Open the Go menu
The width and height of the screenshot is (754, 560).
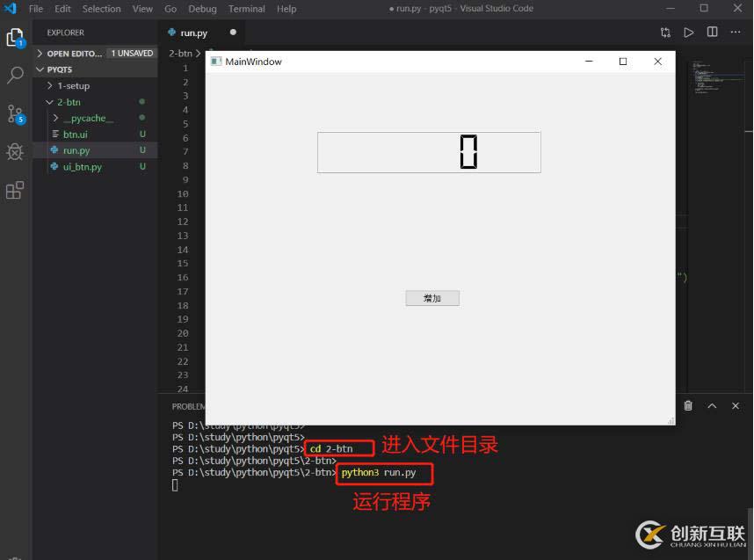click(x=170, y=9)
